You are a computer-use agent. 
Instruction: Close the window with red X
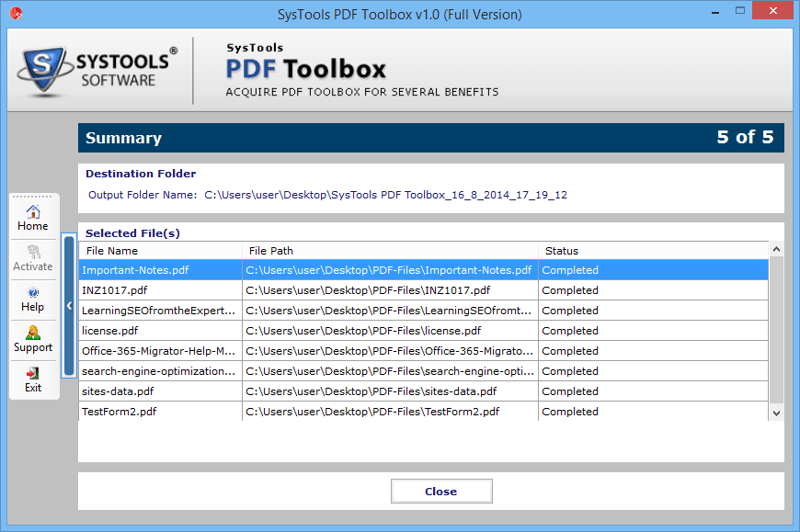click(773, 11)
